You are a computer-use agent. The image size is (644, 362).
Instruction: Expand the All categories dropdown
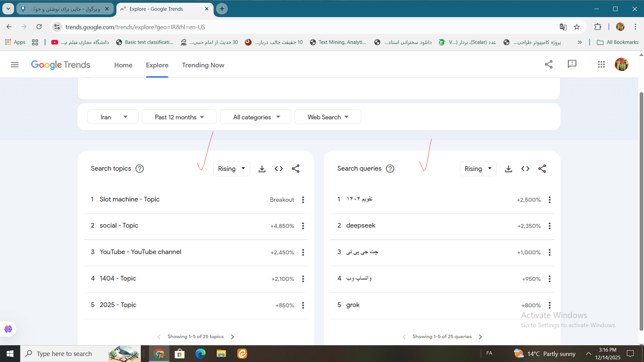[256, 117]
